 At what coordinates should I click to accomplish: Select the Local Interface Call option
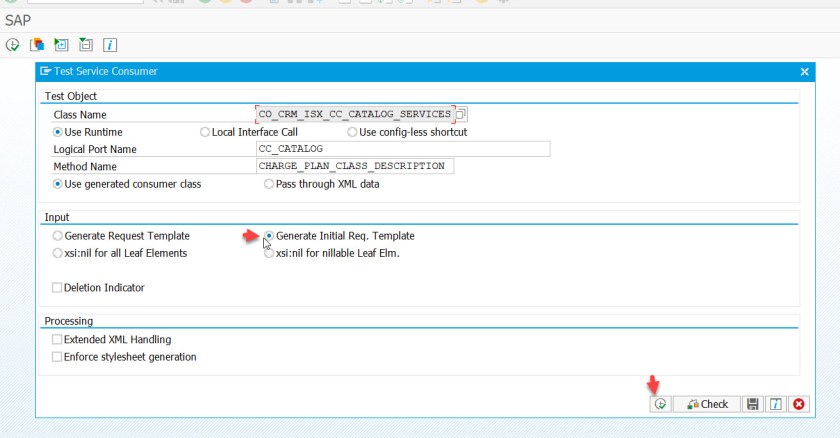(x=205, y=132)
